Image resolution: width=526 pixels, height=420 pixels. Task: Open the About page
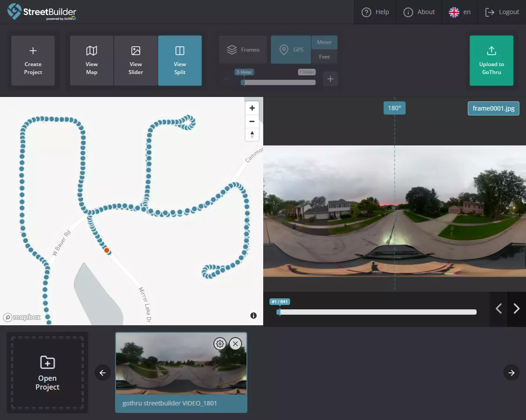pos(419,12)
